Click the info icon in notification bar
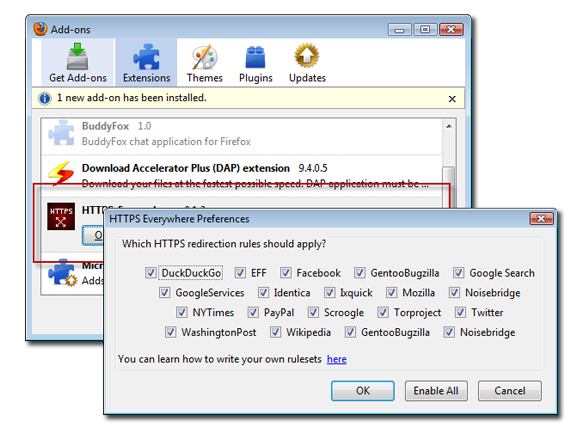Viewport: 586px width, 435px height. [x=44, y=98]
